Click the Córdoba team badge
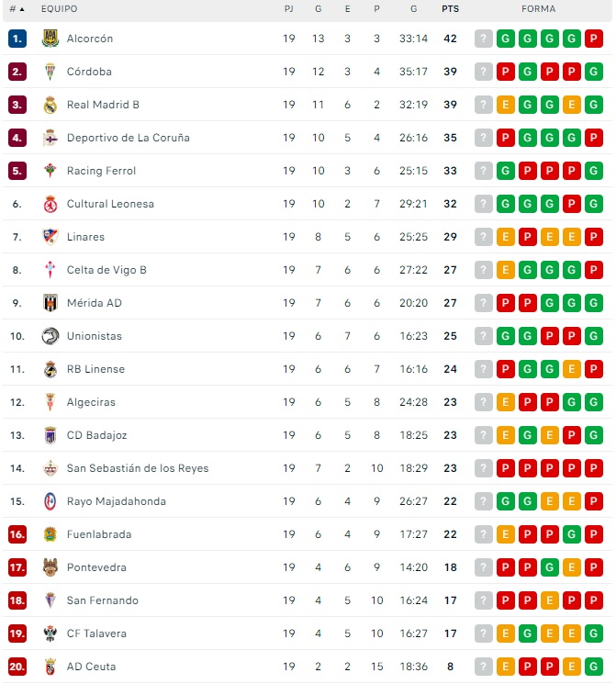 tap(50, 72)
